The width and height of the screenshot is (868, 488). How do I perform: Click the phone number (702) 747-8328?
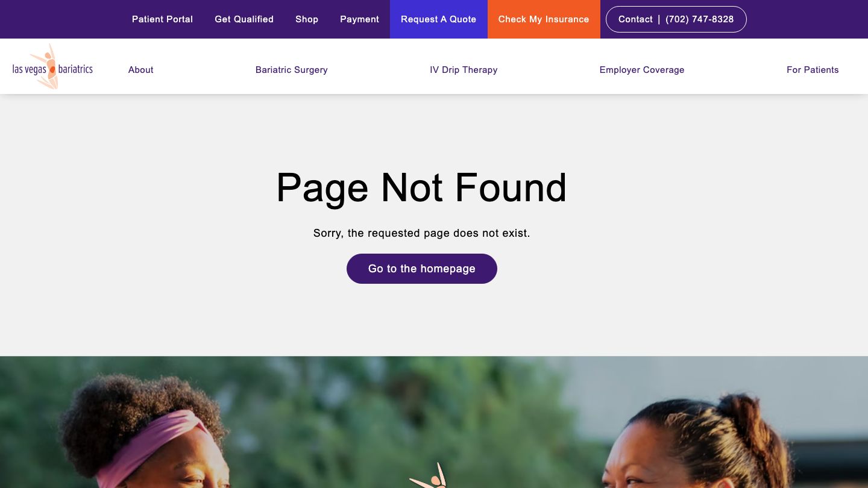coord(699,19)
